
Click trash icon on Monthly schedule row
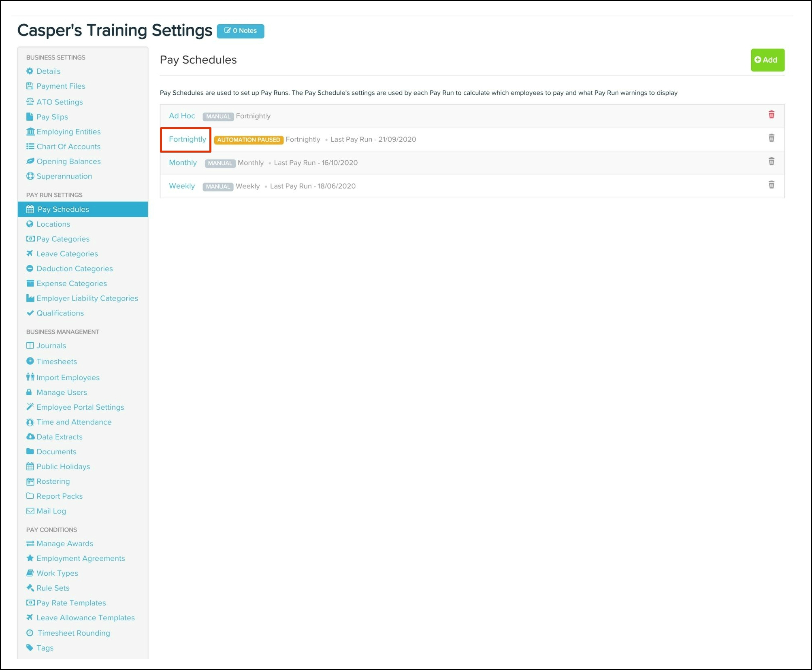[771, 162]
